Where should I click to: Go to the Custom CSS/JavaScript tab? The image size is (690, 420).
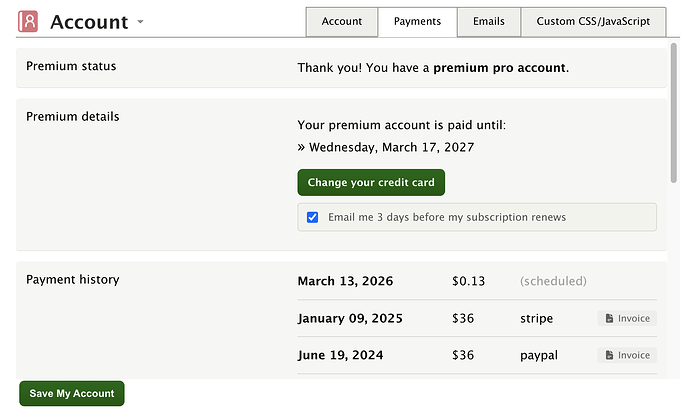coord(593,21)
